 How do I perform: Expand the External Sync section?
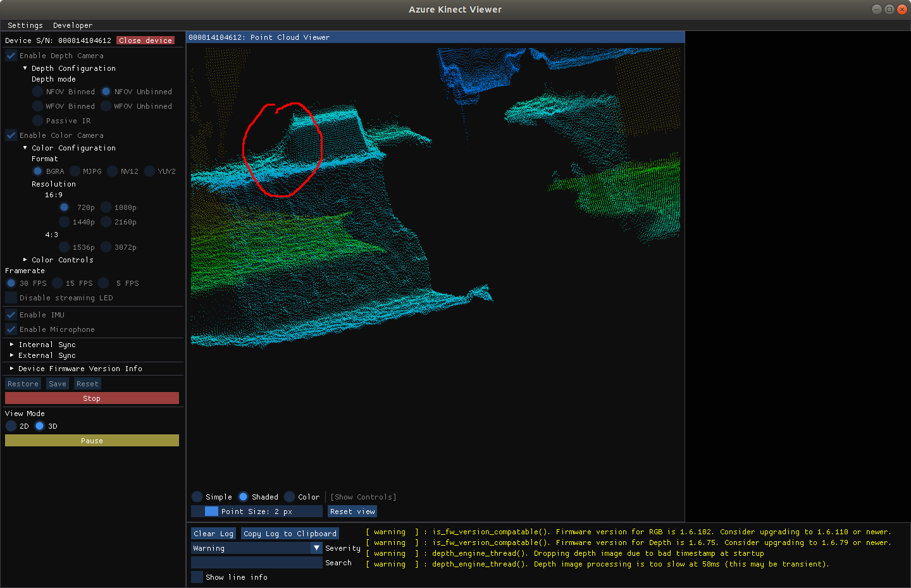pyautogui.click(x=12, y=355)
